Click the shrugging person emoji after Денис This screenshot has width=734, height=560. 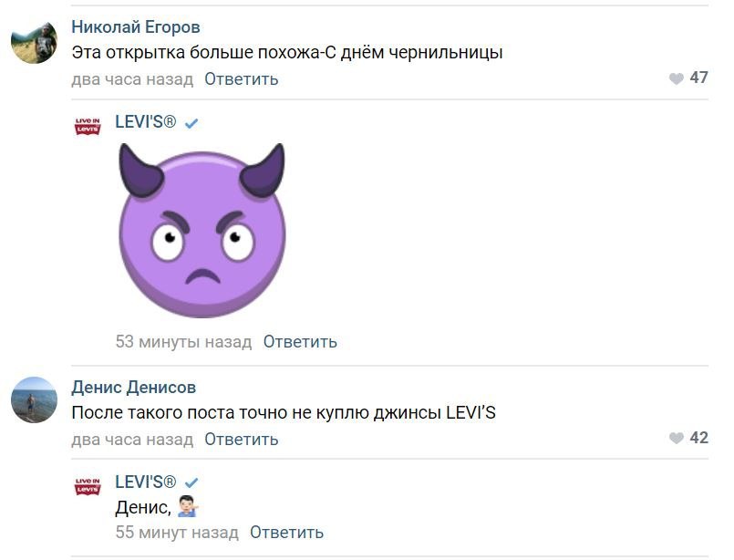coord(188,507)
